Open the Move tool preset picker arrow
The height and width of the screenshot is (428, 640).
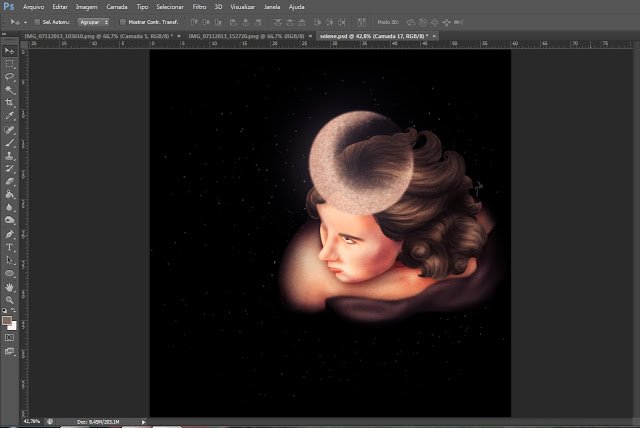coord(25,22)
